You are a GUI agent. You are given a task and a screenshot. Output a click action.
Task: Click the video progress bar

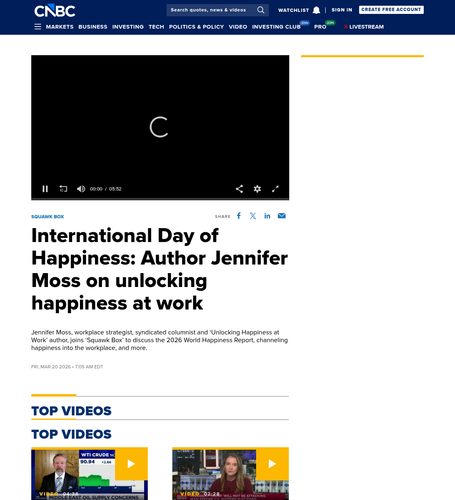160,199
